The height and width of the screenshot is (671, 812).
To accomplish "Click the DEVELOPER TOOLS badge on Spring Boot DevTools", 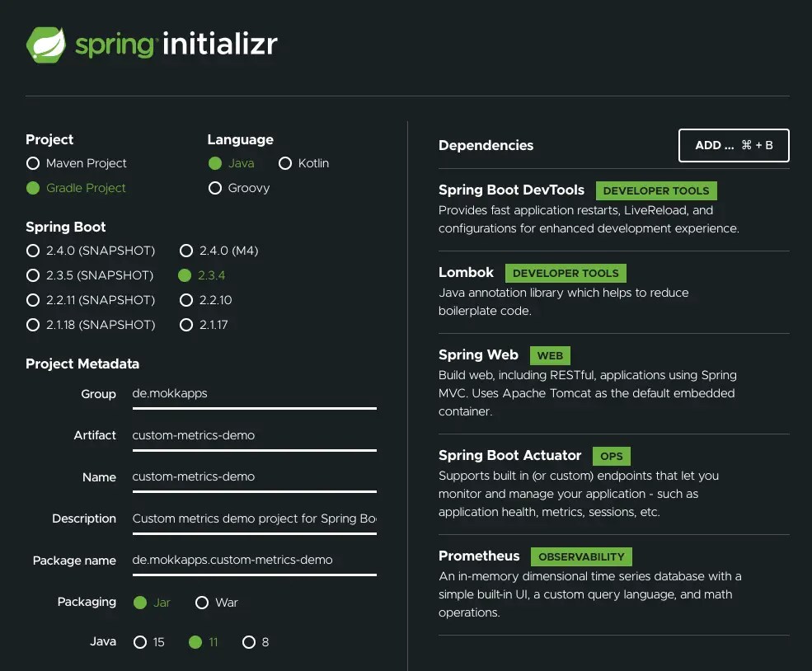I will point(656,190).
